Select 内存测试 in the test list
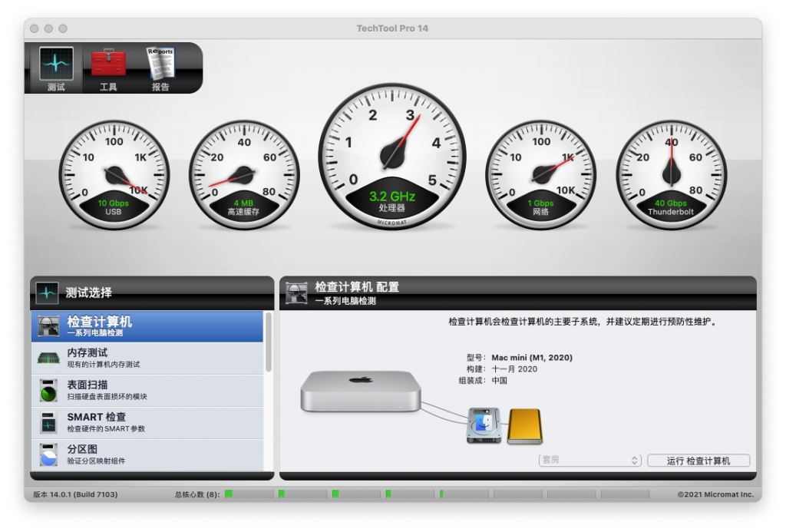 pos(147,359)
